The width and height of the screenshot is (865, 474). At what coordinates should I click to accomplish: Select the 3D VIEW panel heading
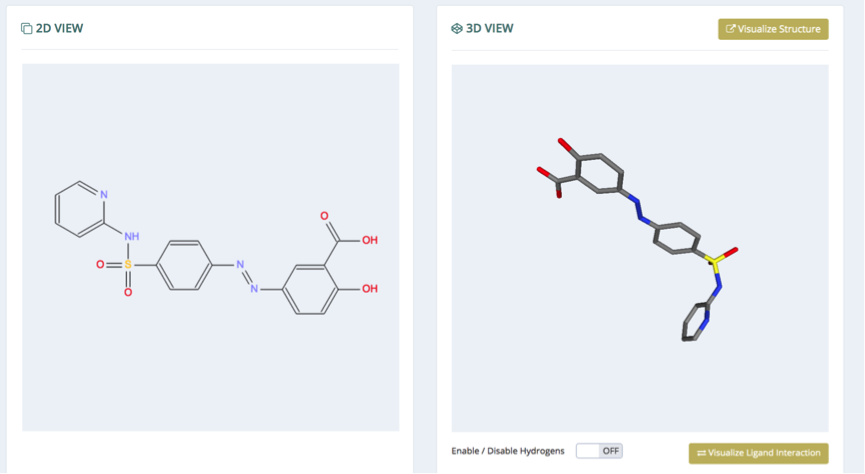[489, 28]
